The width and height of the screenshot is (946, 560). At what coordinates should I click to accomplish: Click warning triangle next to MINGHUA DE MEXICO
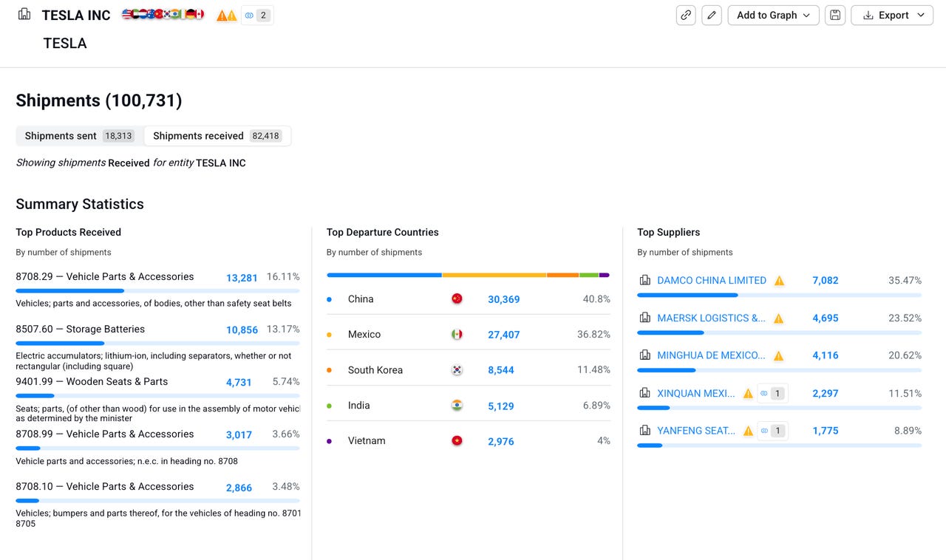(778, 356)
